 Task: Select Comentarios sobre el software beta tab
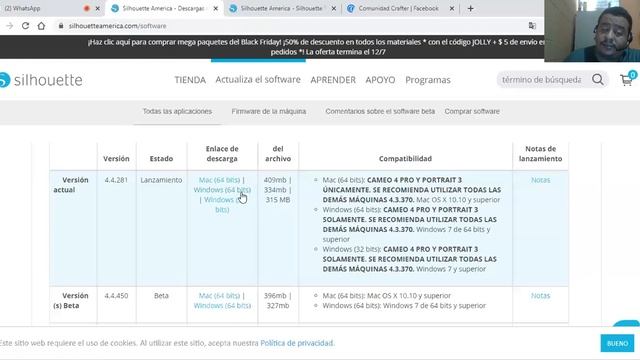pyautogui.click(x=380, y=111)
